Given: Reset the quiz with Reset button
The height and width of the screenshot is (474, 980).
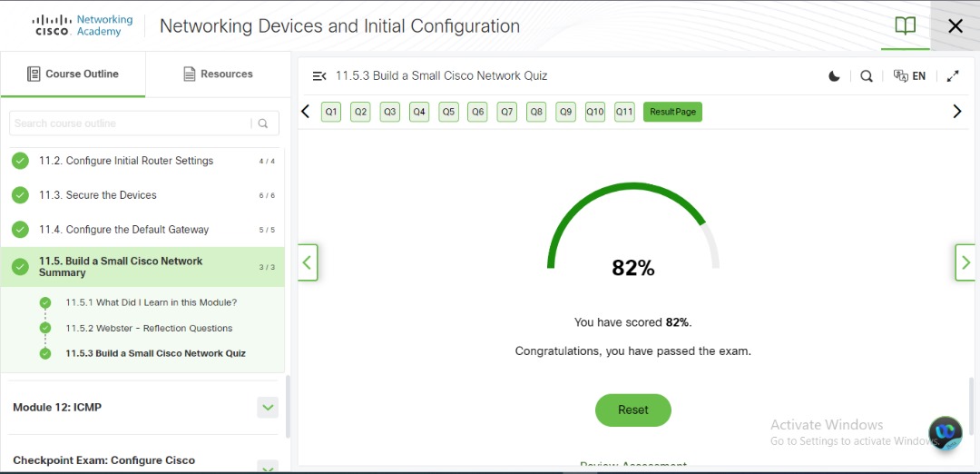Looking at the screenshot, I should pos(633,410).
